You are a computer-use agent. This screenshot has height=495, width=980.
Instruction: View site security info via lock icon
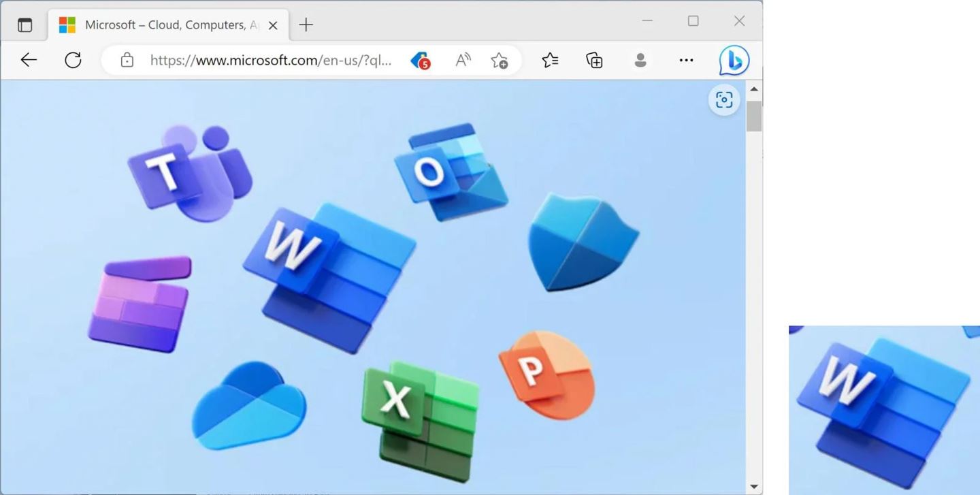pyautogui.click(x=127, y=60)
